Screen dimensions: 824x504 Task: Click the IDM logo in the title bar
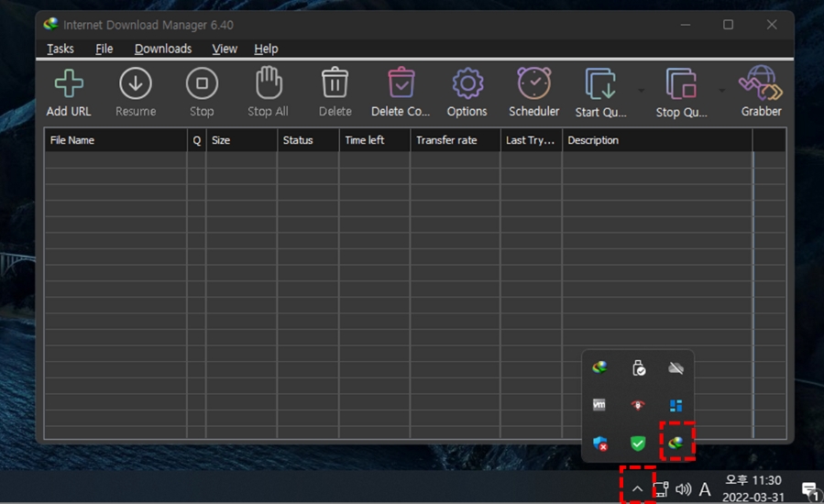(x=51, y=24)
